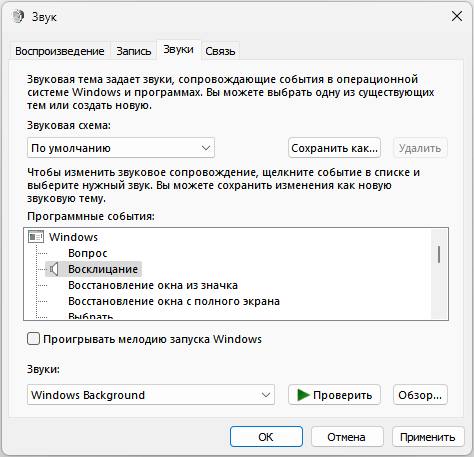Click the Отмена button
Image resolution: width=474 pixels, height=457 pixels.
[x=347, y=437]
